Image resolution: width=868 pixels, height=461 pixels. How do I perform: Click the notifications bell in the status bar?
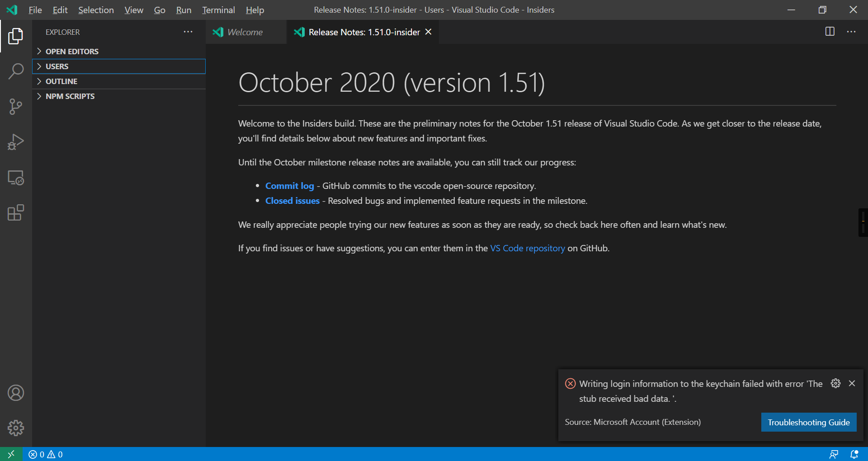point(854,454)
